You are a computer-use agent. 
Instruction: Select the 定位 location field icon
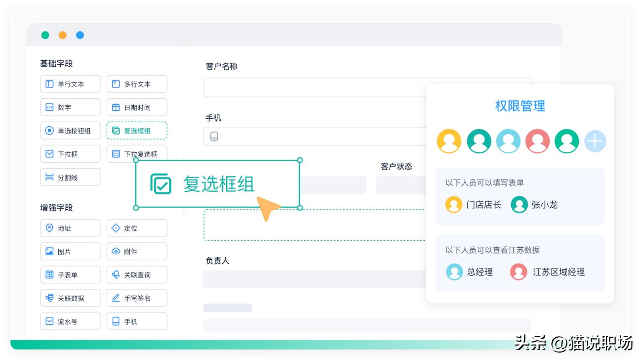tap(136, 228)
